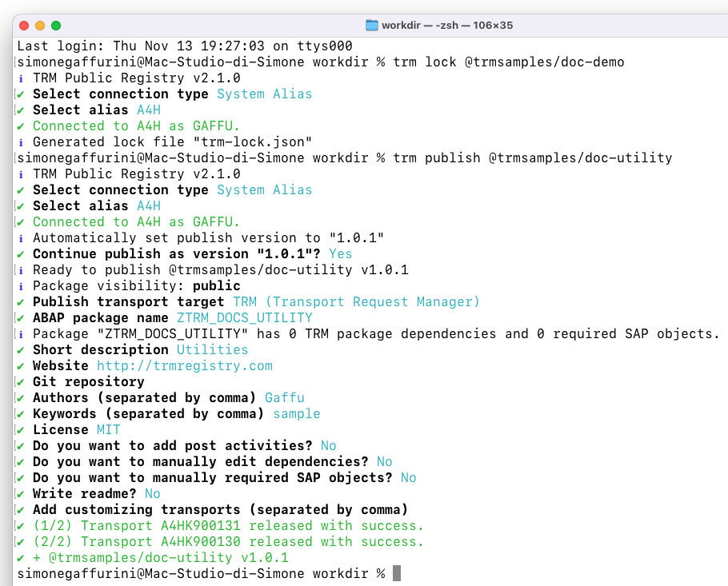This screenshot has height=586, width=728.
Task: Click the 'sample' keywords value
Action: [297, 414]
